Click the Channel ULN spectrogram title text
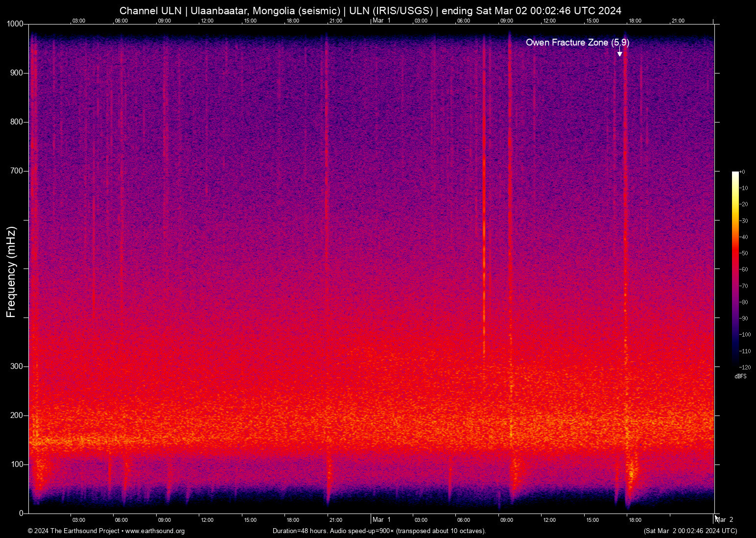 370,11
